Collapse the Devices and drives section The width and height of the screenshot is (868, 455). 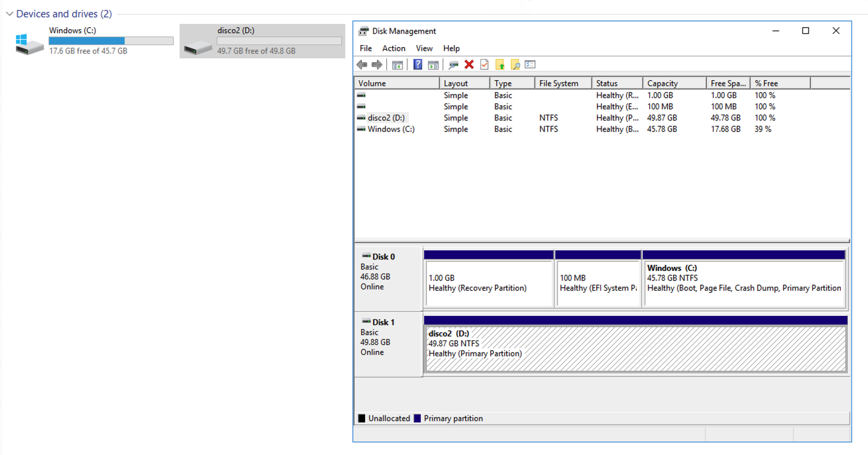(9, 14)
